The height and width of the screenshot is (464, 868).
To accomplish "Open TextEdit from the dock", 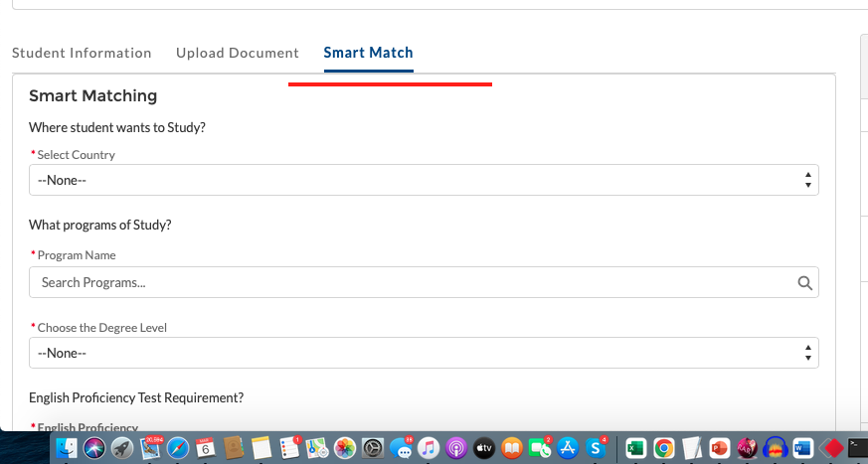I will (692, 448).
